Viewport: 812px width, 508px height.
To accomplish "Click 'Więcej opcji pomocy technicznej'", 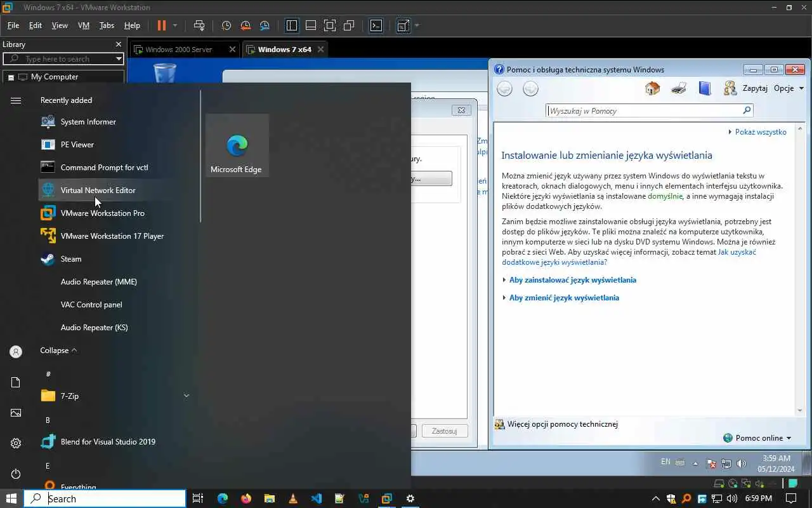I will (x=562, y=424).
